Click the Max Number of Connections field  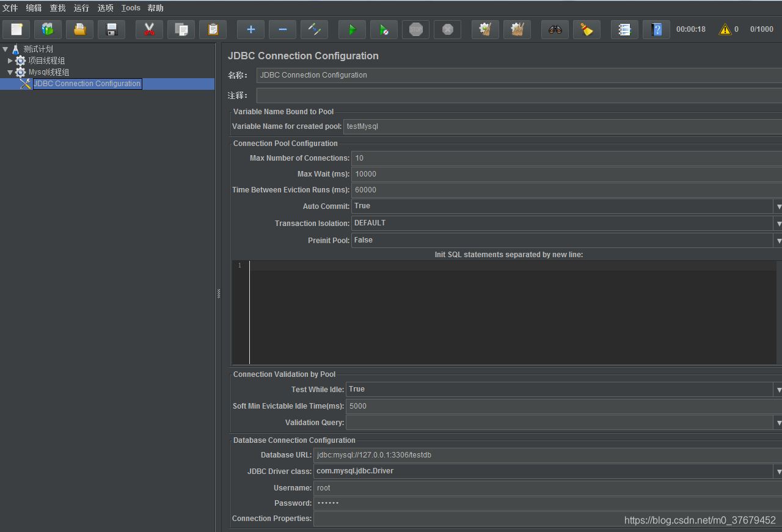click(x=567, y=158)
